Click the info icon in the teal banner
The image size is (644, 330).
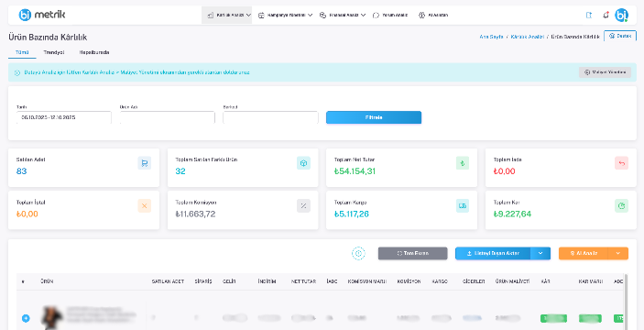17,72
